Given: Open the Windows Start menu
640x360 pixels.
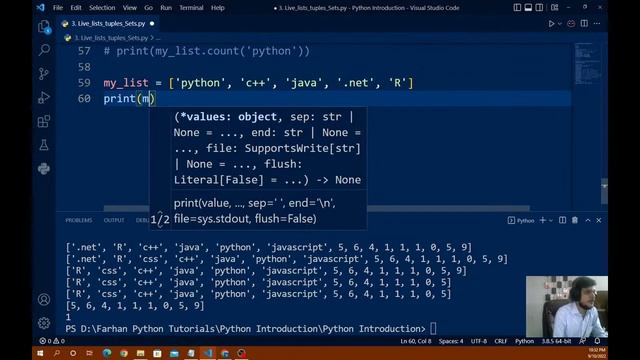Looking at the screenshot, I should click(x=40, y=353).
